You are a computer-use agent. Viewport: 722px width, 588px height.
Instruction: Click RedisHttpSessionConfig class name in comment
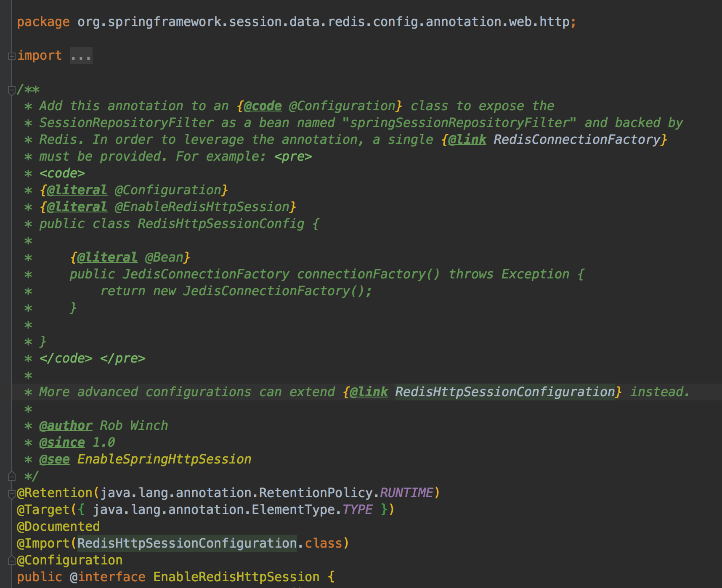point(221,224)
